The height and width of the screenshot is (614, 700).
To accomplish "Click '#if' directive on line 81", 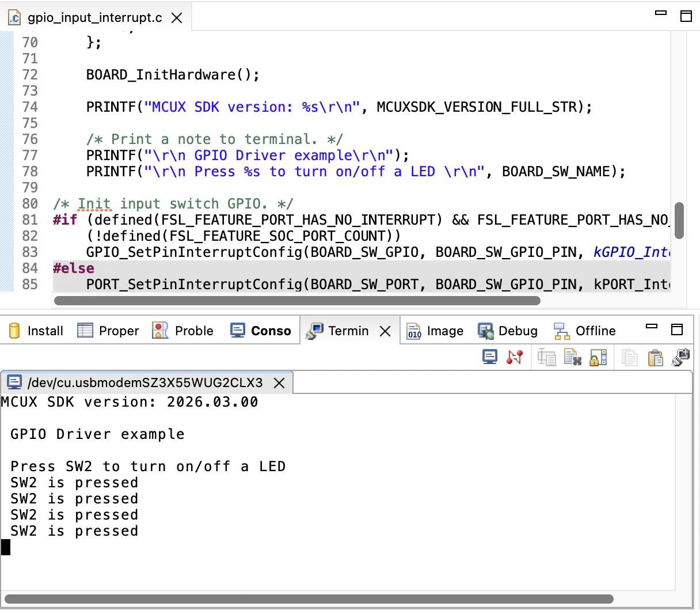I will pyautogui.click(x=65, y=220).
